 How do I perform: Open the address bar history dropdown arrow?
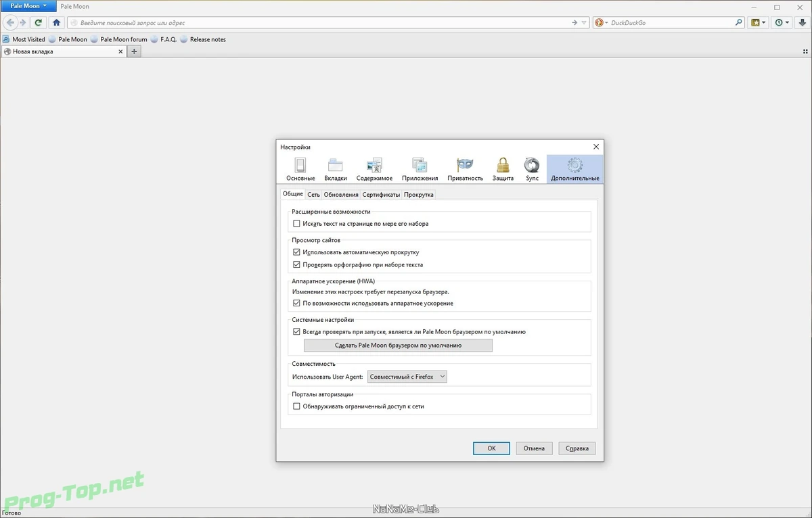(x=585, y=22)
